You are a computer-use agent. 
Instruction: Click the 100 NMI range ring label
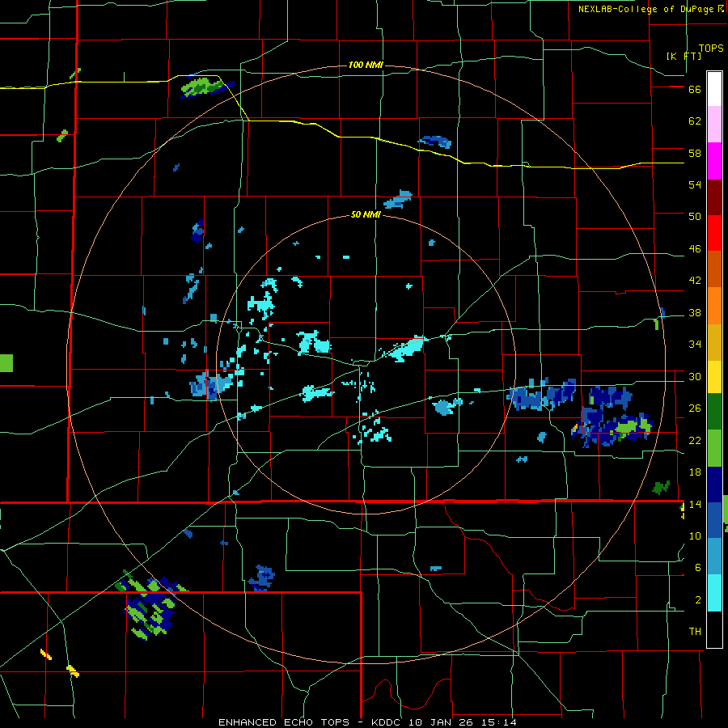[366, 65]
